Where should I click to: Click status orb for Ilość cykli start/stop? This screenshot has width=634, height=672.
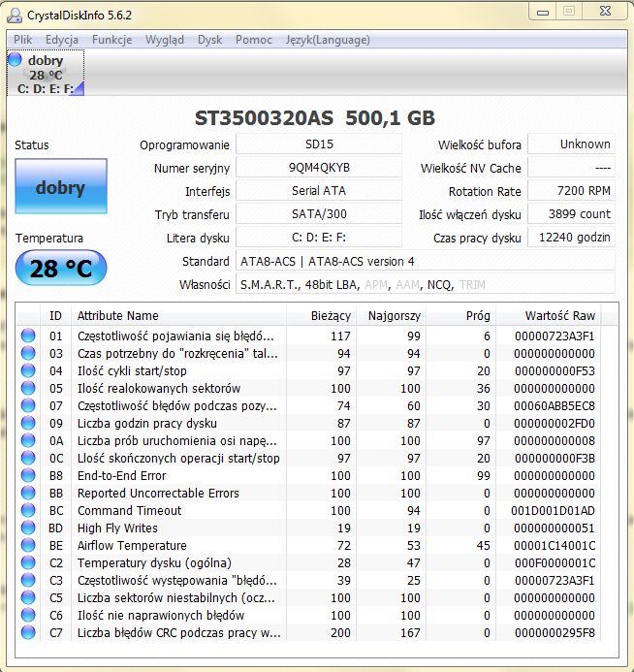point(28,370)
